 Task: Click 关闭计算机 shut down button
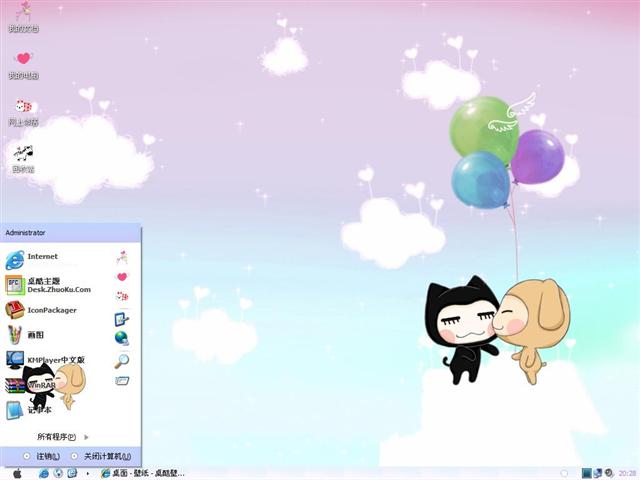[x=101, y=456]
